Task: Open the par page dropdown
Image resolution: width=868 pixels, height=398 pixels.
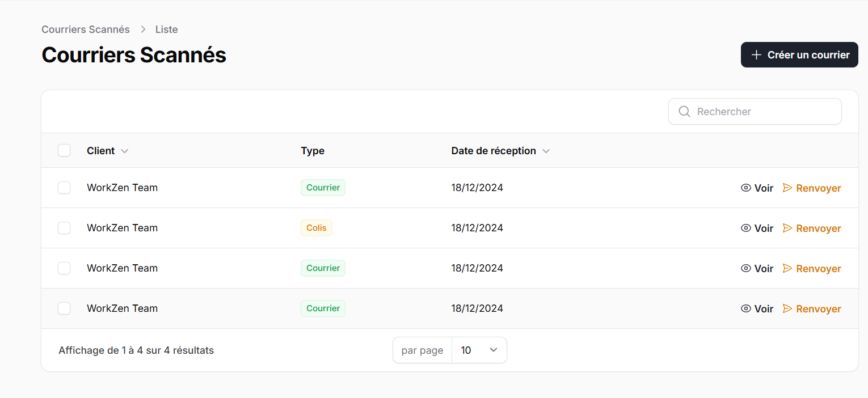Action: [x=479, y=350]
